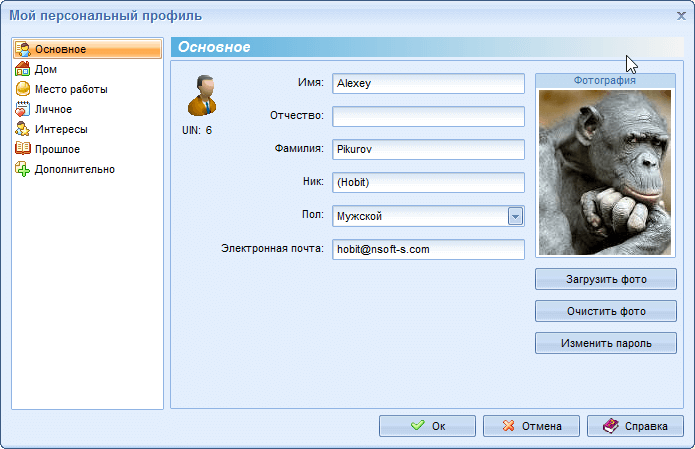Image resolution: width=695 pixels, height=449 pixels.
Task: Click the Дополнительно plus icon
Action: tap(23, 169)
